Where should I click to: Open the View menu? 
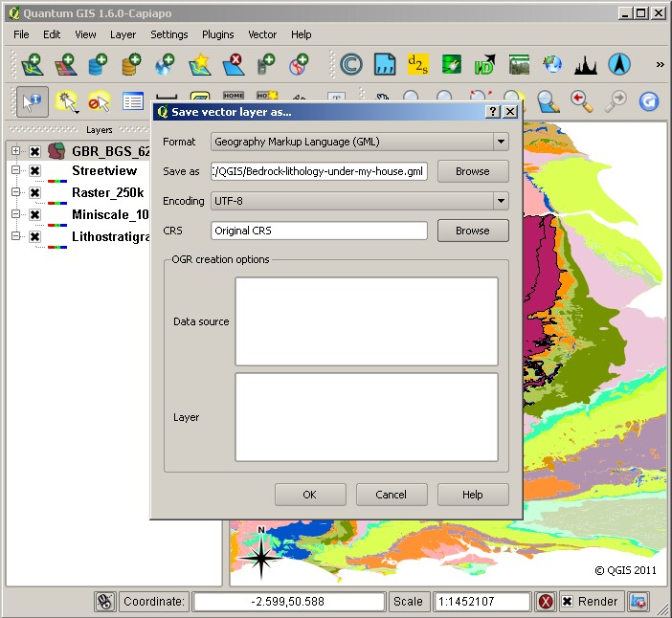tap(85, 34)
